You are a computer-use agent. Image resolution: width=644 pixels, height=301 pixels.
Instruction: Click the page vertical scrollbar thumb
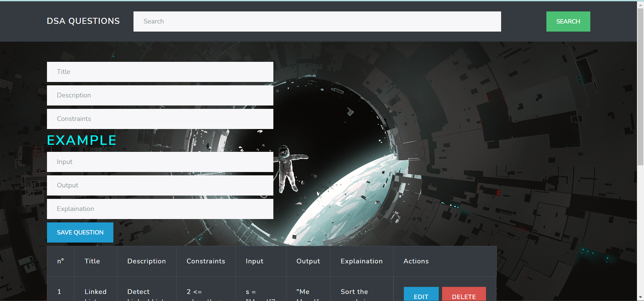click(640, 87)
